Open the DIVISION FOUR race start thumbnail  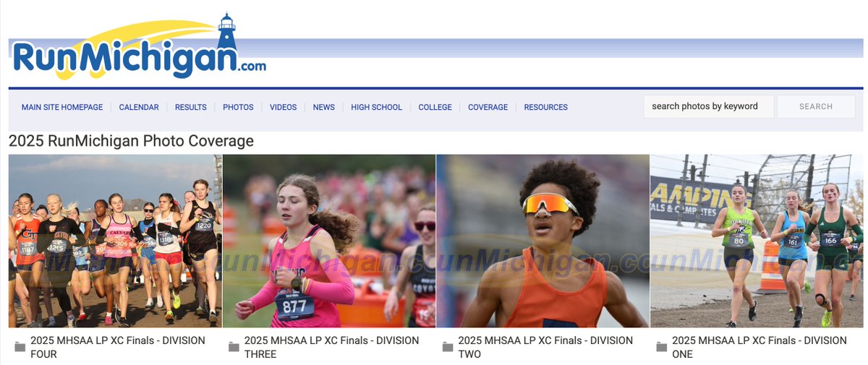pyautogui.click(x=115, y=241)
